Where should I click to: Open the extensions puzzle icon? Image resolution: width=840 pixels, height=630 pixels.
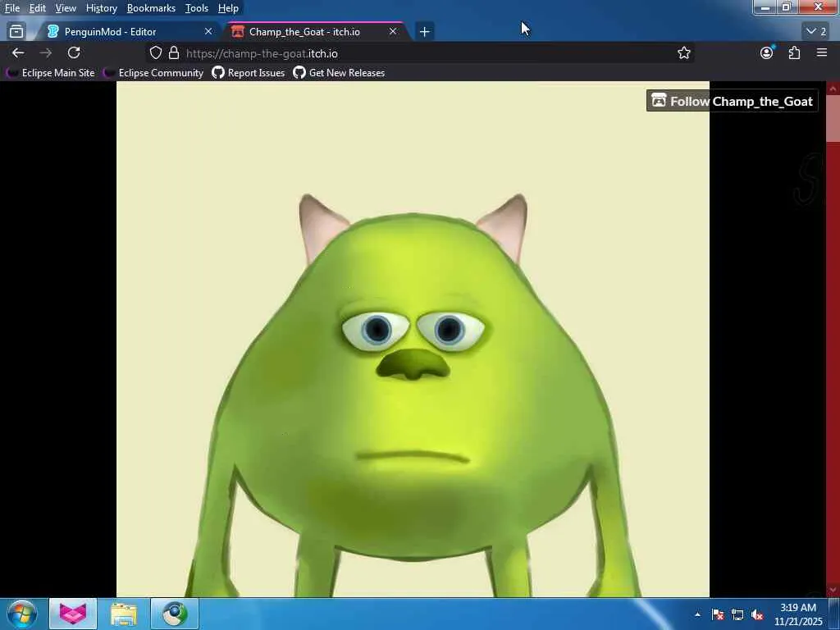pos(794,53)
